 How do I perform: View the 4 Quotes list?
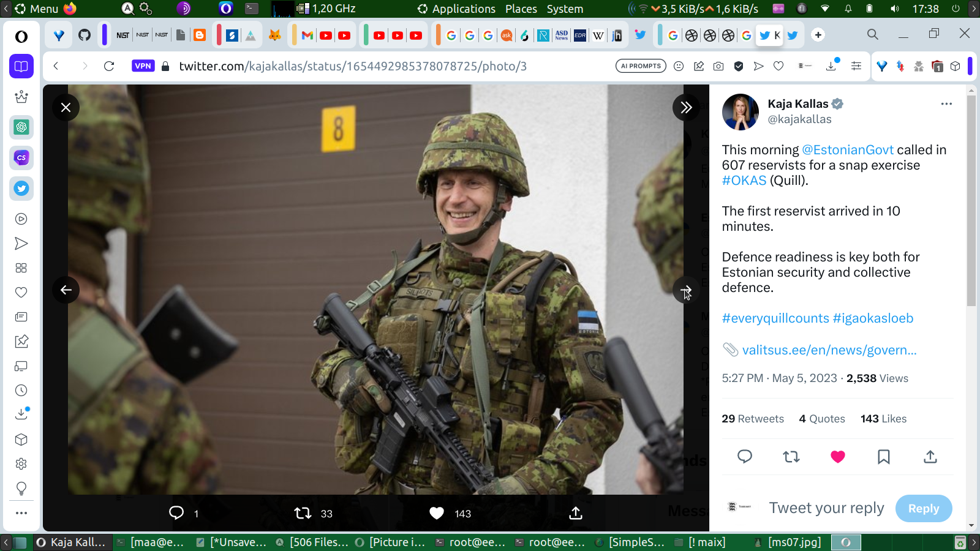pyautogui.click(x=822, y=419)
